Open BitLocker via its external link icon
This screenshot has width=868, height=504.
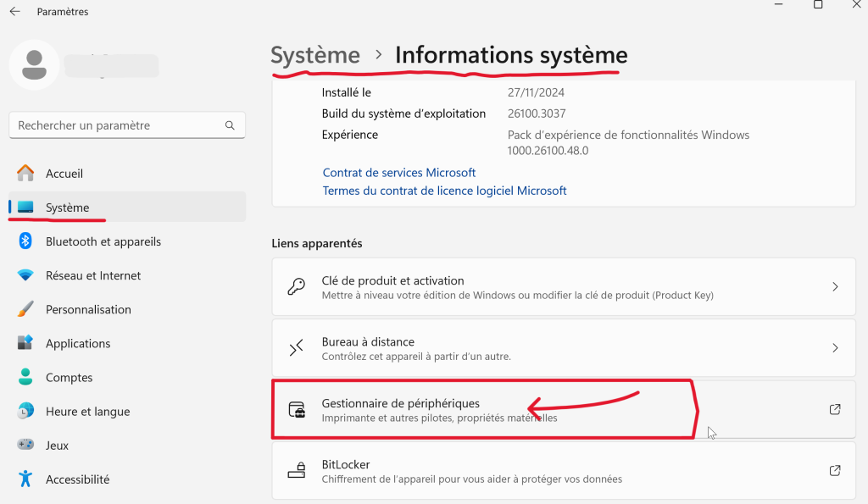point(834,470)
